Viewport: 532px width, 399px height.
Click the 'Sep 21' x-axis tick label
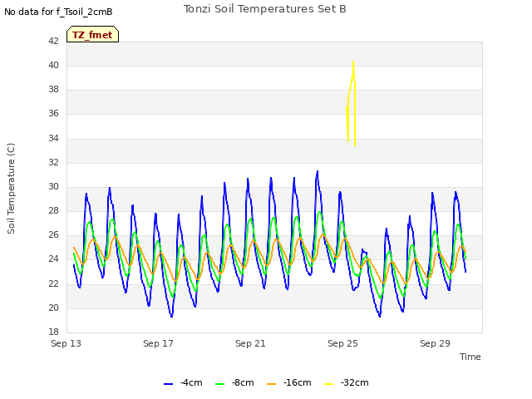(250, 343)
